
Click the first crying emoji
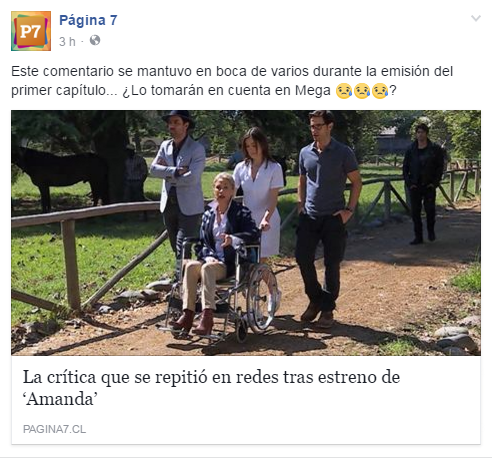[344, 91]
